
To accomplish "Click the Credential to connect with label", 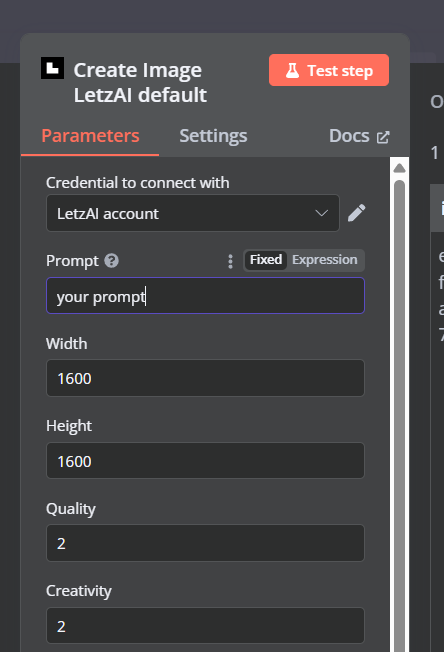I will pyautogui.click(x=138, y=183).
